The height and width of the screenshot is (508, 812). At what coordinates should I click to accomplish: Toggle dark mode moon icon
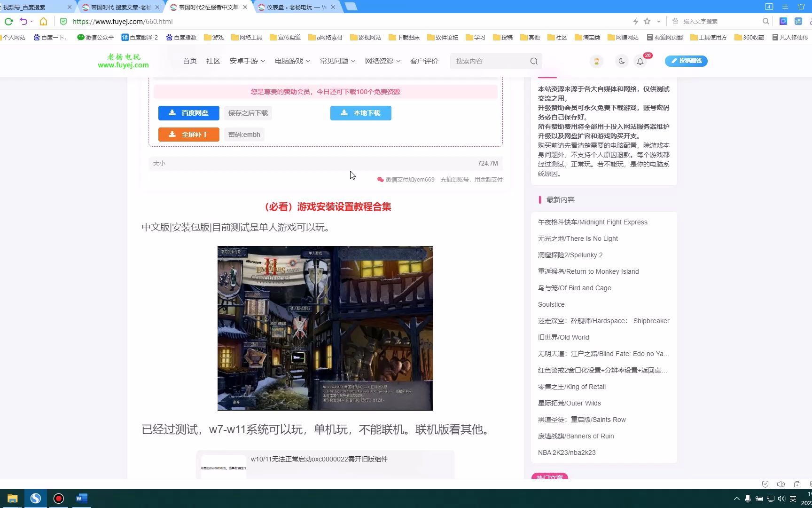[622, 61]
